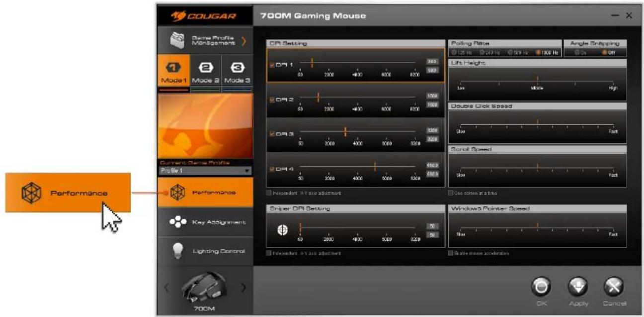Show the next device with right arrow
The height and width of the screenshot is (317, 644).
(x=244, y=288)
